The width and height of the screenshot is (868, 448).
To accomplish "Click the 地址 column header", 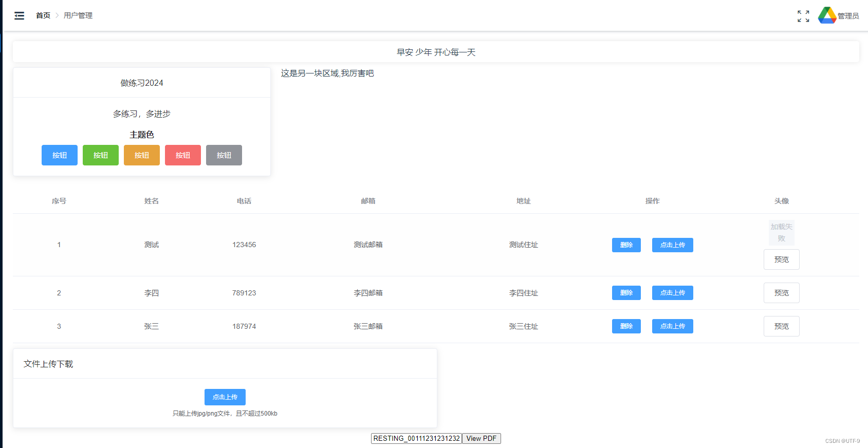I will pos(524,201).
